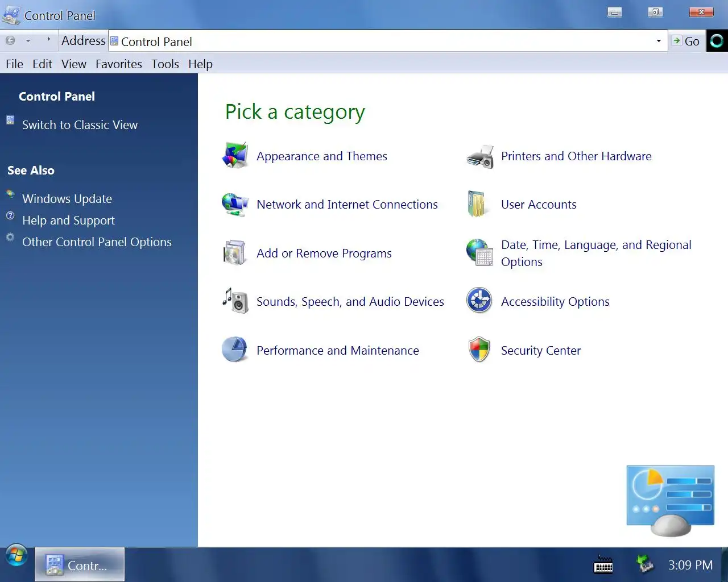Click the Switch to Classic View icon

click(10, 120)
